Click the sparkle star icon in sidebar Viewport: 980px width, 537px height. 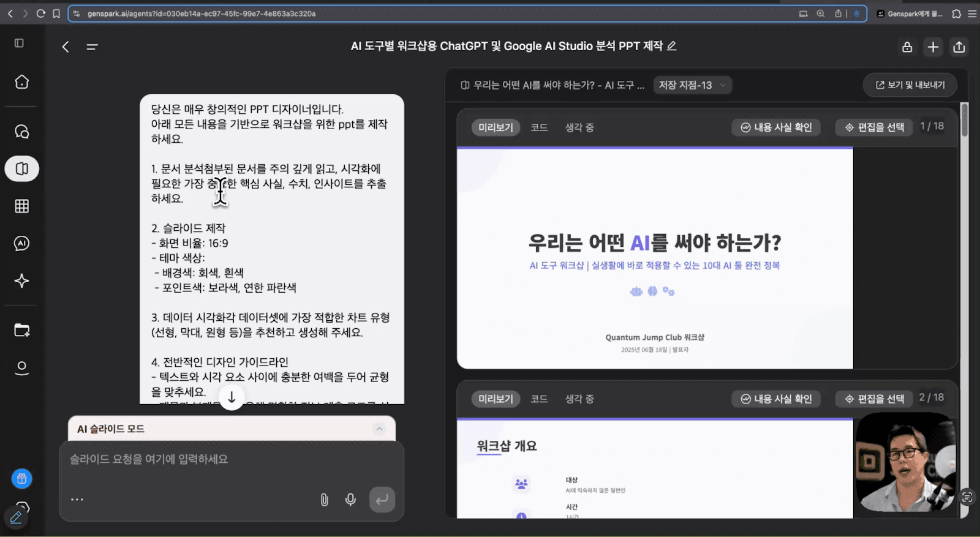[22, 281]
